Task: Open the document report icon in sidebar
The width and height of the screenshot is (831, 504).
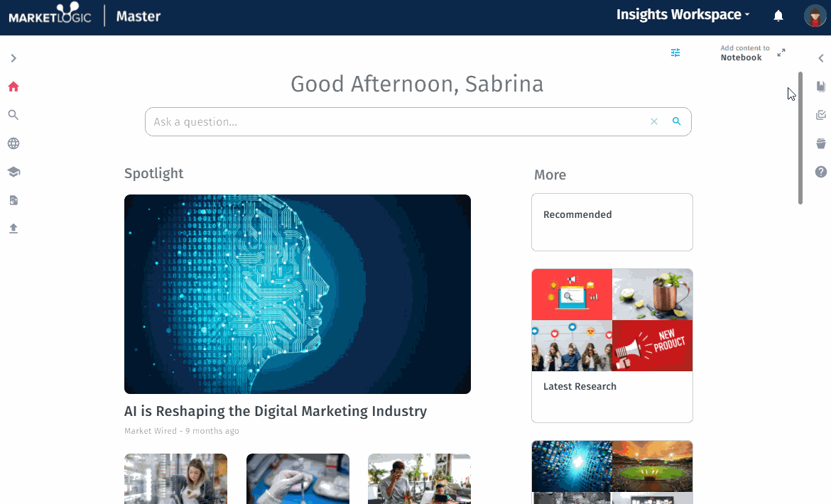Action: (13, 200)
